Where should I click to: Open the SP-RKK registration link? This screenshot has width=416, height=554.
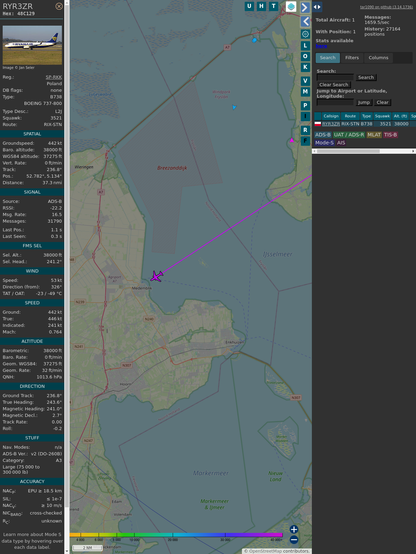pyautogui.click(x=53, y=77)
